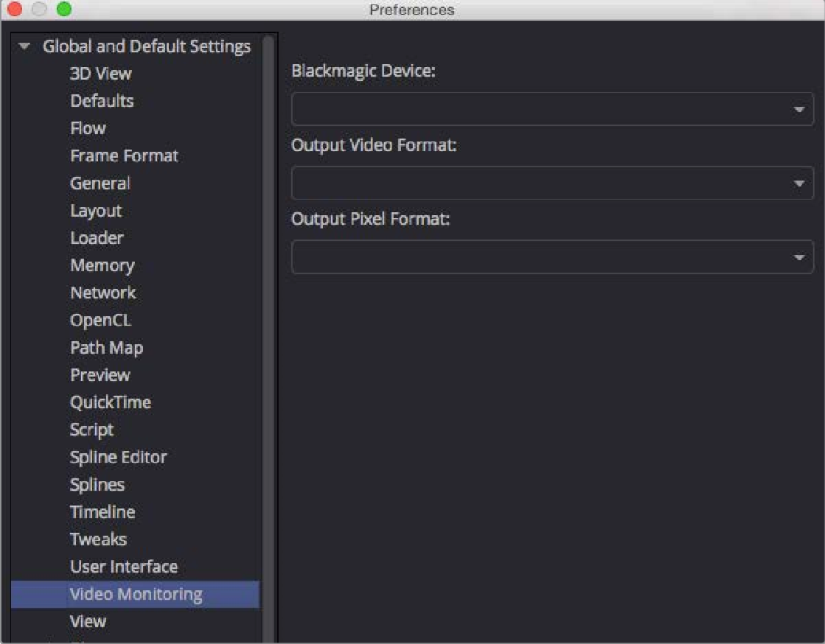The image size is (825, 644).
Task: Choose Layout settings
Action: coord(96,211)
